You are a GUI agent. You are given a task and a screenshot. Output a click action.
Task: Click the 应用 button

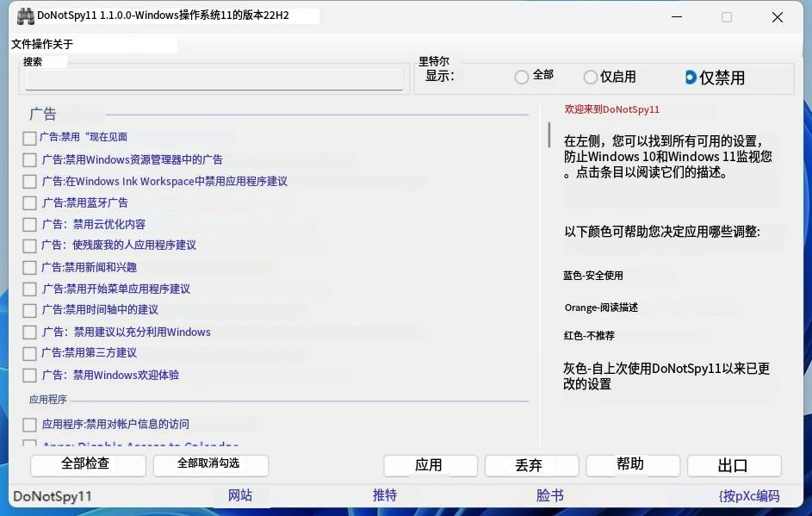click(x=431, y=466)
